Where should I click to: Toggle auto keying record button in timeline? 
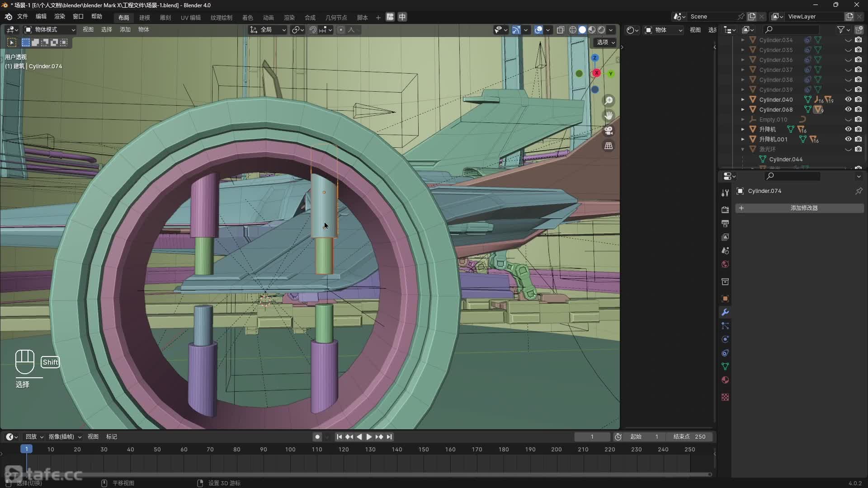point(317,437)
